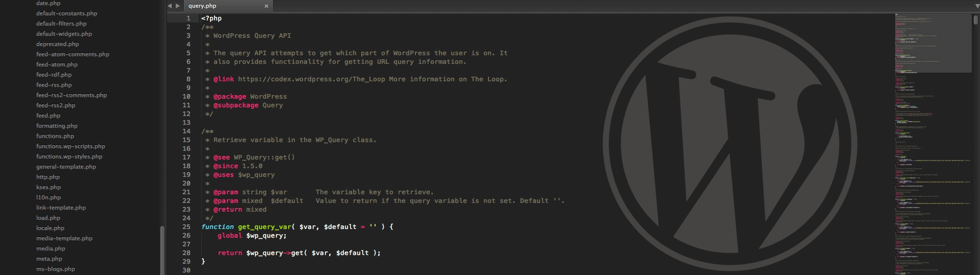Viewport: 980px width, 275px height.
Task: Click line number 1 in gutter
Action: (188, 18)
